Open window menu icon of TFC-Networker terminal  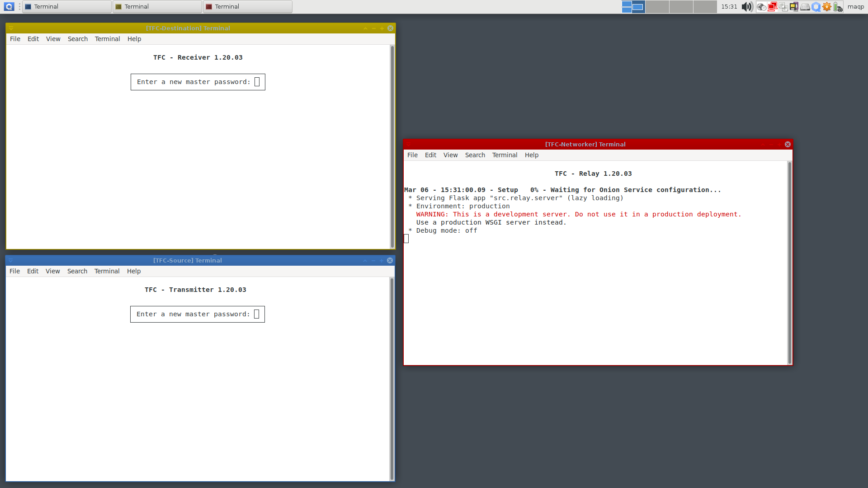(x=408, y=144)
